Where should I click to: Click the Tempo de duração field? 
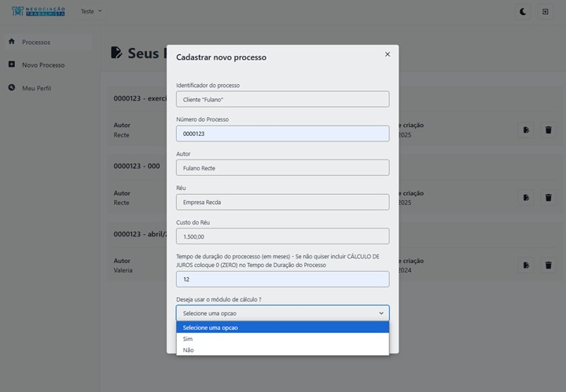(283, 279)
